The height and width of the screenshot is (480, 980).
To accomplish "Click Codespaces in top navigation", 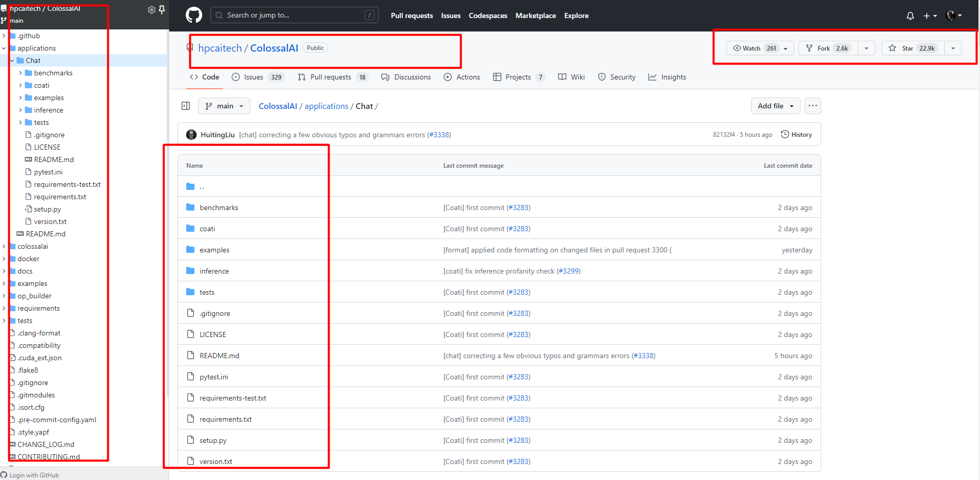I will tap(488, 15).
